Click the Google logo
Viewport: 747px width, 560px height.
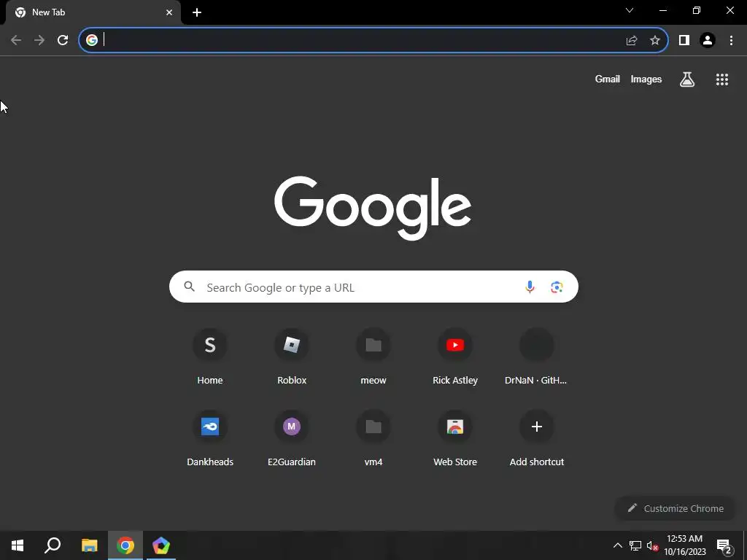(x=373, y=208)
